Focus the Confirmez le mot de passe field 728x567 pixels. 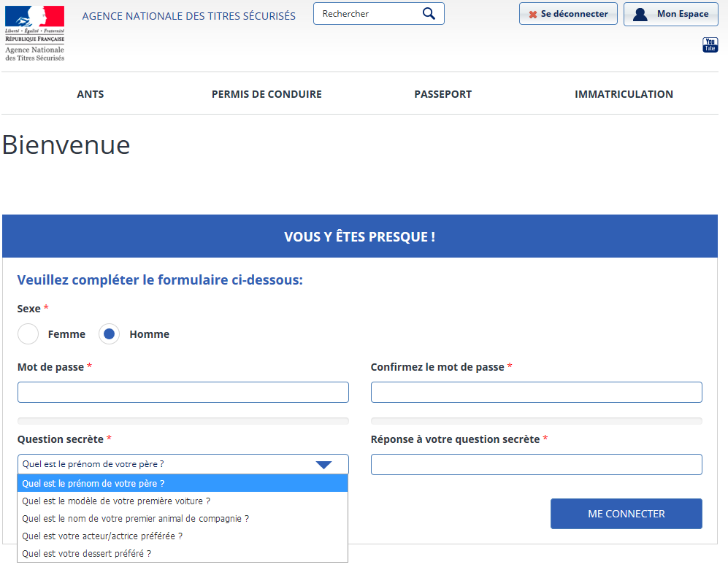coord(536,393)
